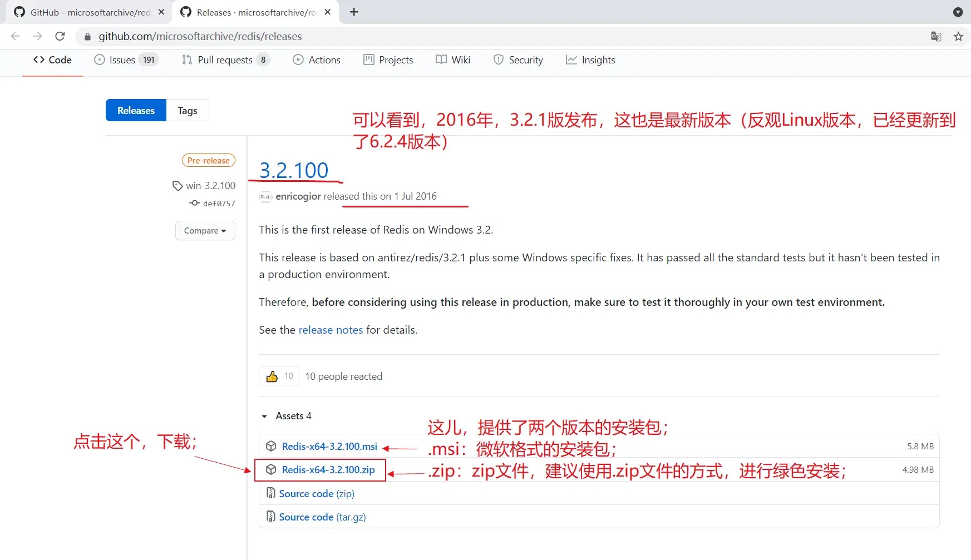The height and width of the screenshot is (560, 971).
Task: Click the browser reload icon
Action: (x=60, y=36)
